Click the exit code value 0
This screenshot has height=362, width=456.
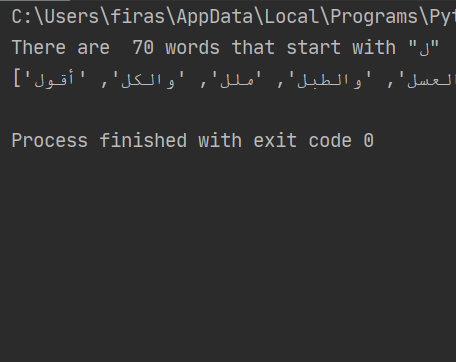click(x=368, y=141)
